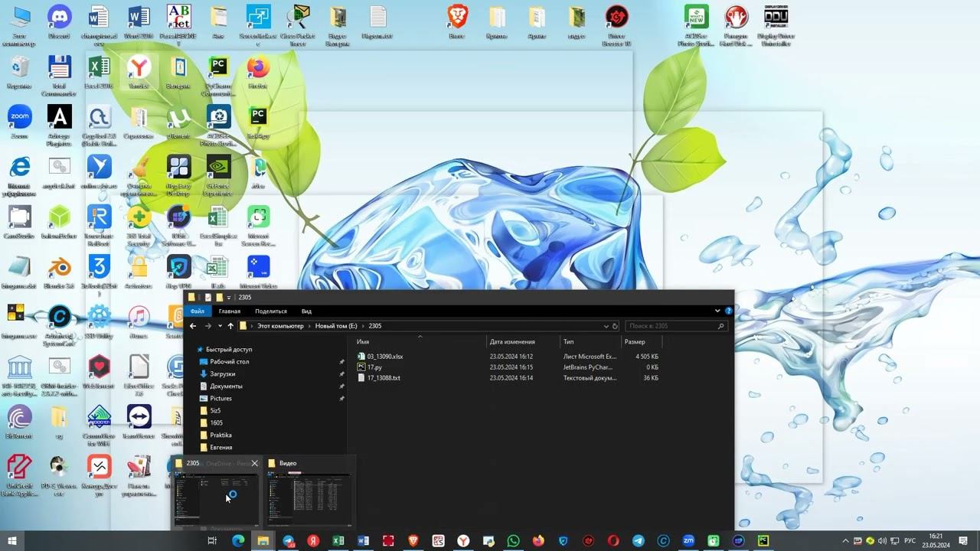The image size is (980, 551).
Task: Open Excel from the taskbar
Action: 338,540
